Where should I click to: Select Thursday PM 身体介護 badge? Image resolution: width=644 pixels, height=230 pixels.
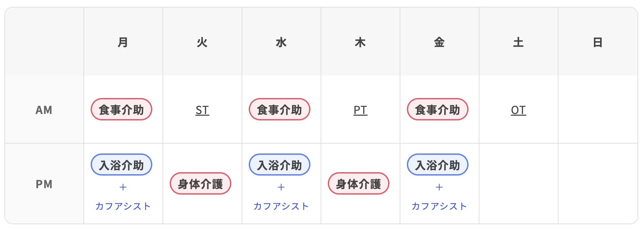(358, 184)
